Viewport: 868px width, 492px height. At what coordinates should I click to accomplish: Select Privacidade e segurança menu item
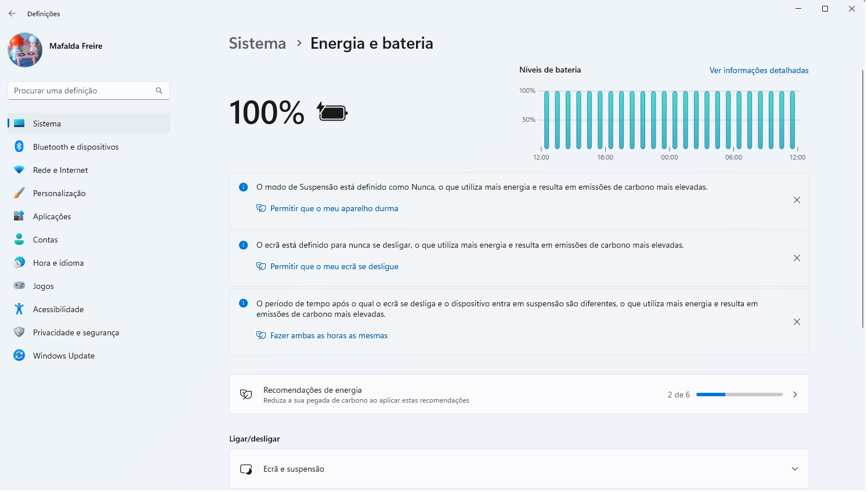pos(75,332)
